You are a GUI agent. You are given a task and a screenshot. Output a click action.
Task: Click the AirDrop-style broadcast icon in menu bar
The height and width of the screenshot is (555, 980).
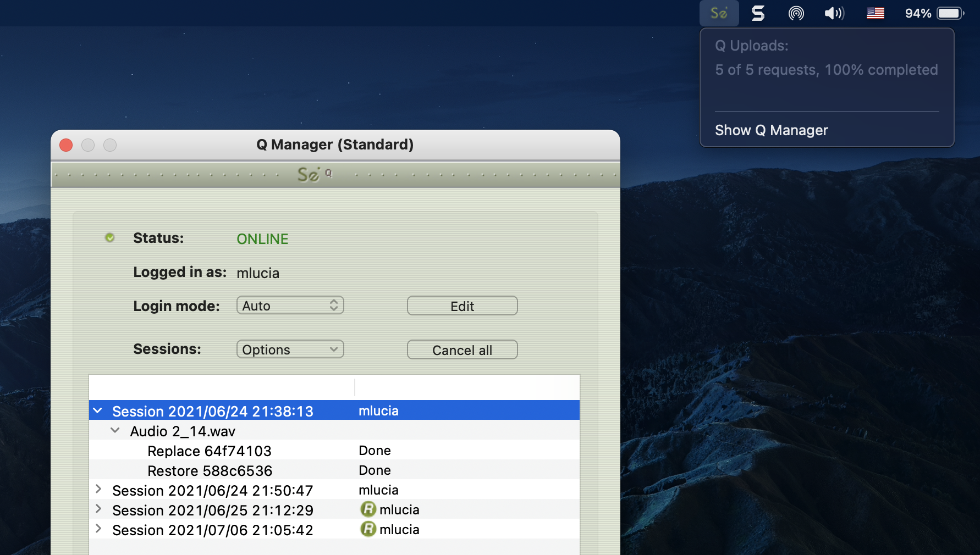(x=796, y=13)
